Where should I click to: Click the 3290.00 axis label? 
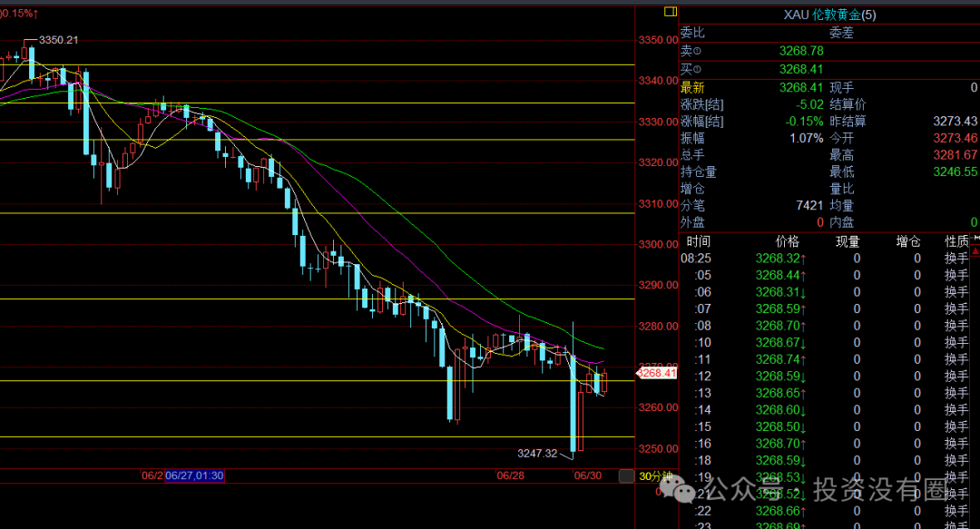coord(658,285)
